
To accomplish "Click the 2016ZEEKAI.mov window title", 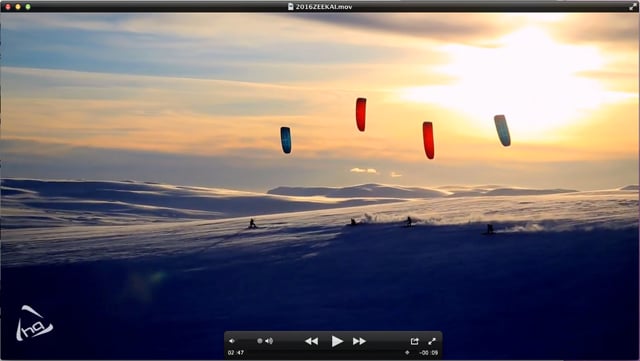I will coord(324,7).
